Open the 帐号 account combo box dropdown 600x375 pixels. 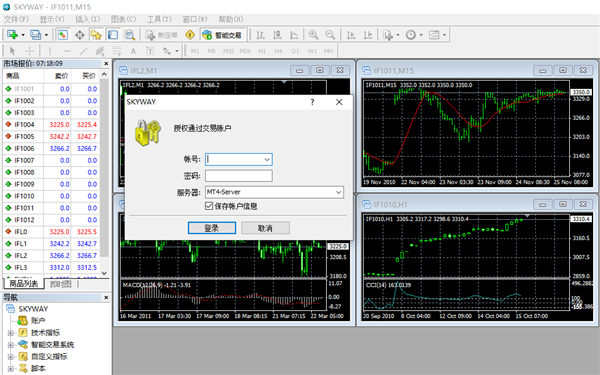(x=267, y=159)
